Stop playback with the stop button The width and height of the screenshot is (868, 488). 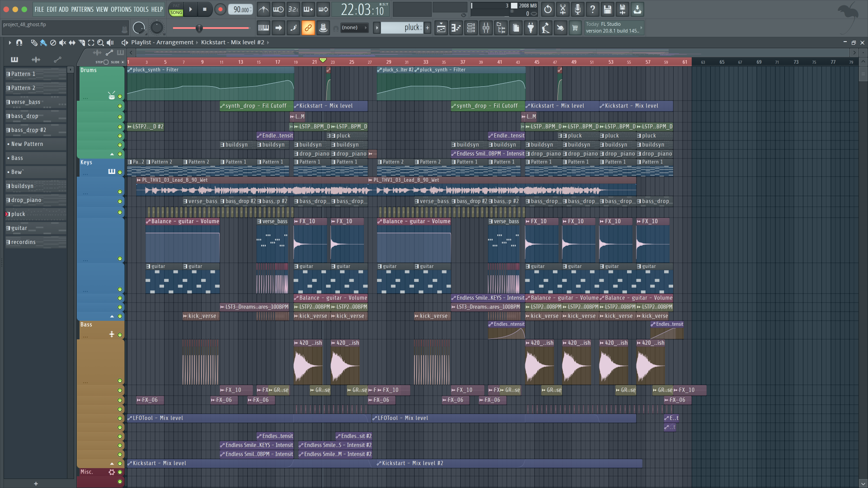204,9
